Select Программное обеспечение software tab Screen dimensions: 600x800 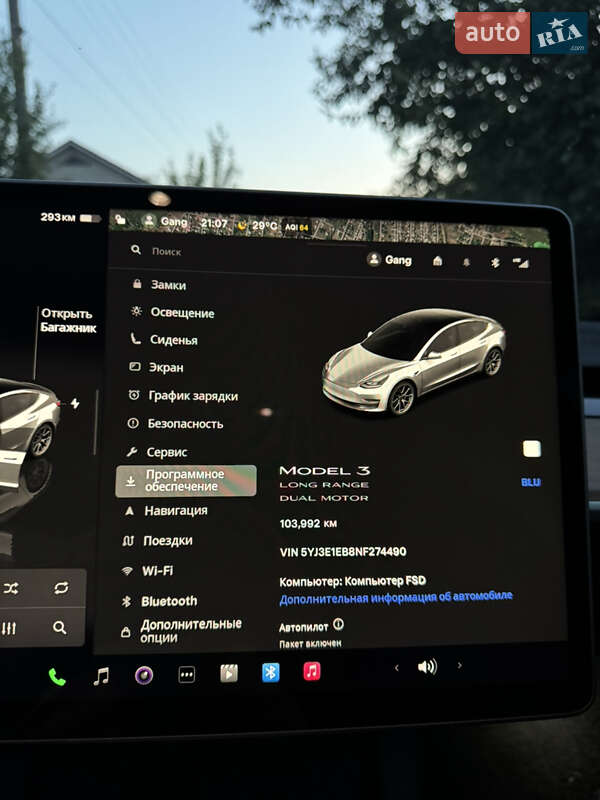pyautogui.click(x=186, y=481)
